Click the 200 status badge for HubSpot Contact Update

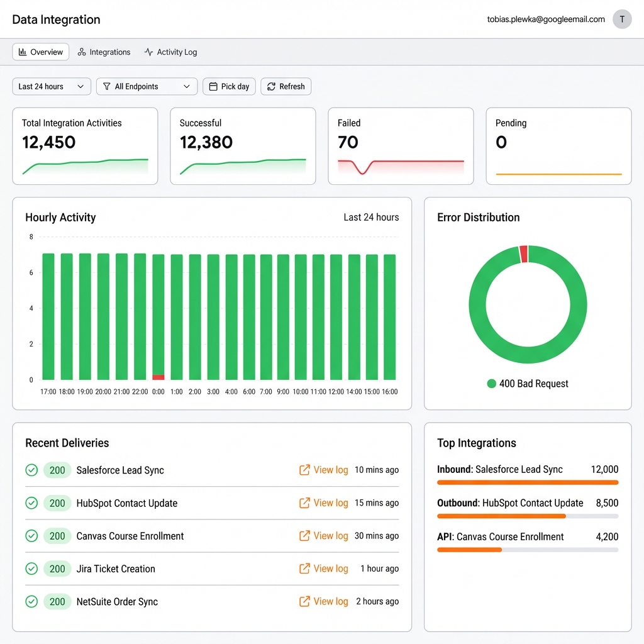point(57,503)
